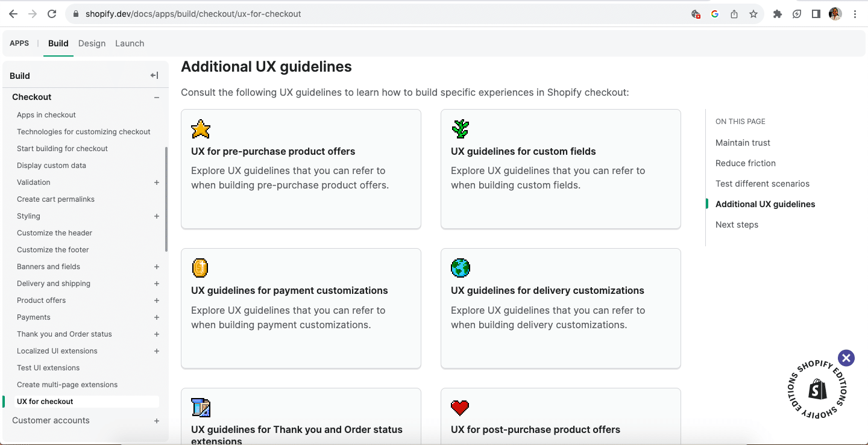
Task: Click the blue notepad Thank you extensions icon
Action: [x=201, y=408]
